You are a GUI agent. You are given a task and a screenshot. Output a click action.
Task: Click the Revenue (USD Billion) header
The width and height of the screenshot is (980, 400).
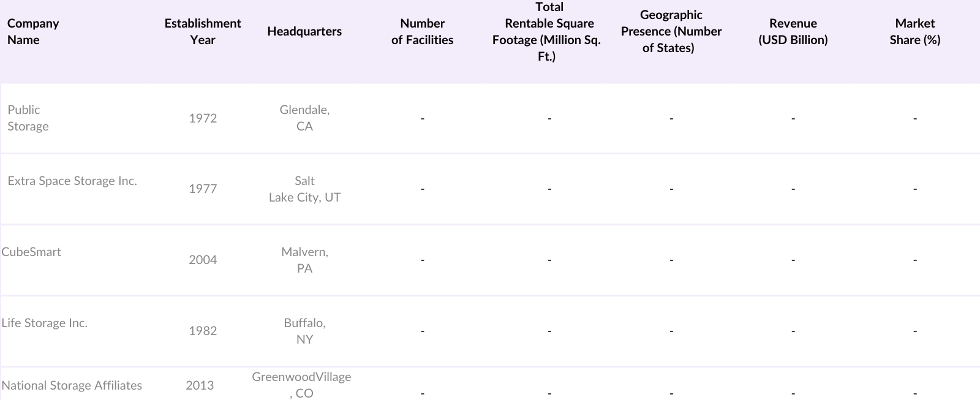coord(793,32)
